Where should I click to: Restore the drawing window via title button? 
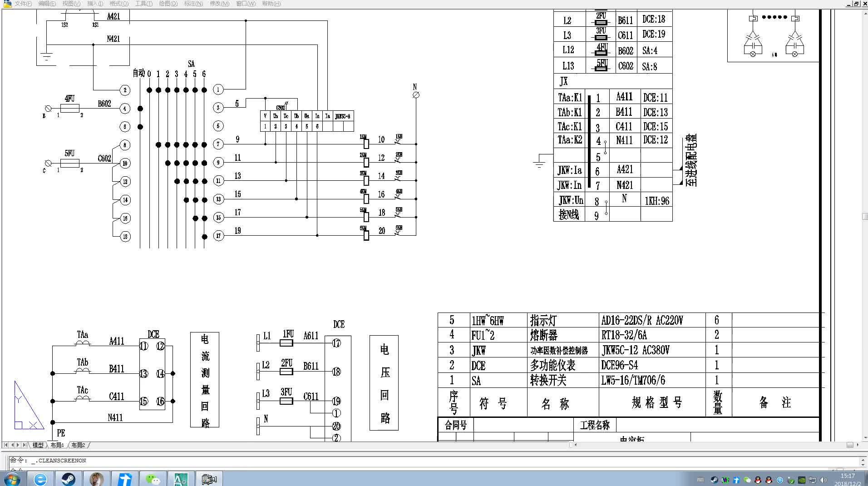pos(857,4)
